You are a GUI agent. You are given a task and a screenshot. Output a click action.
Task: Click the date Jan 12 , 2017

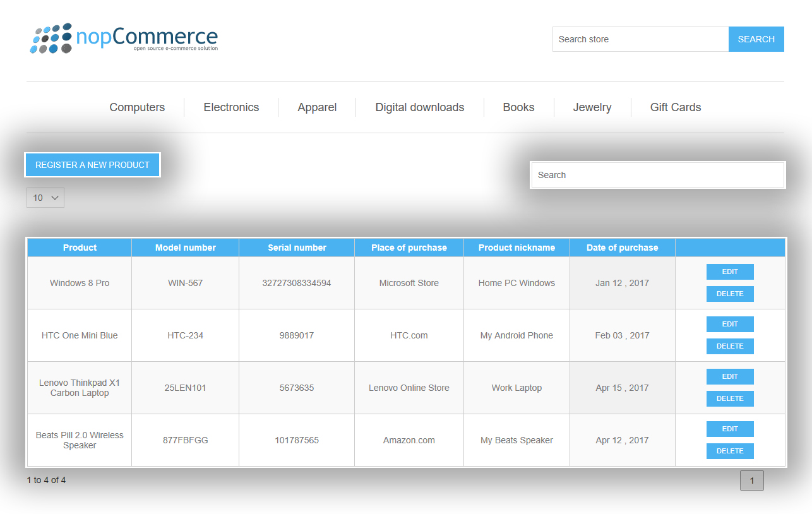623,283
